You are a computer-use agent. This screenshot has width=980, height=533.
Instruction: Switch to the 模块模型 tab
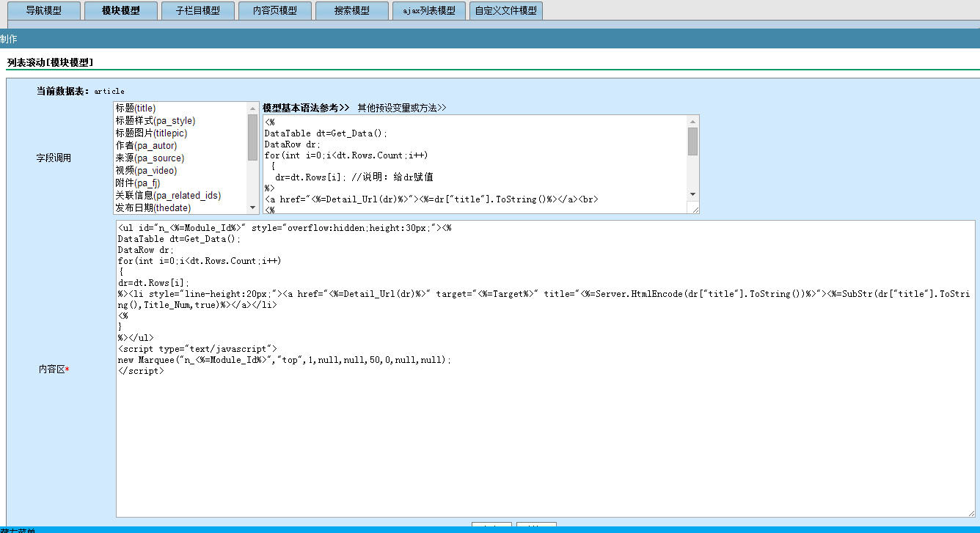tap(121, 11)
